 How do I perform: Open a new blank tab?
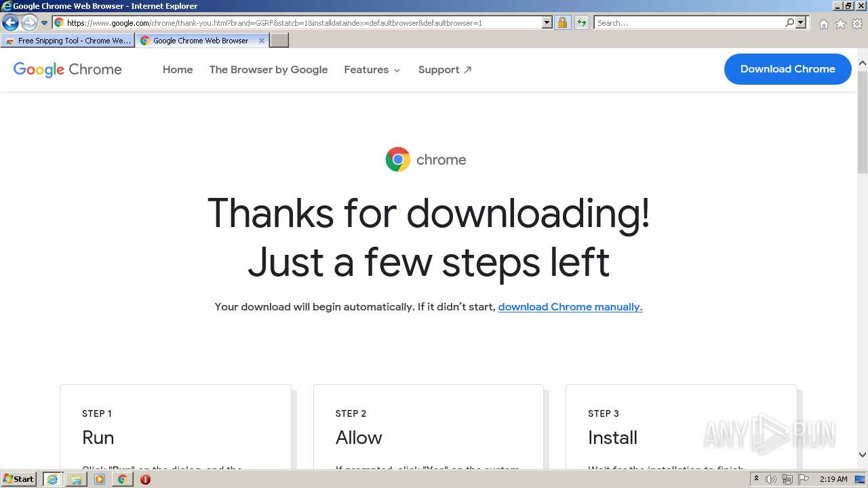point(279,41)
